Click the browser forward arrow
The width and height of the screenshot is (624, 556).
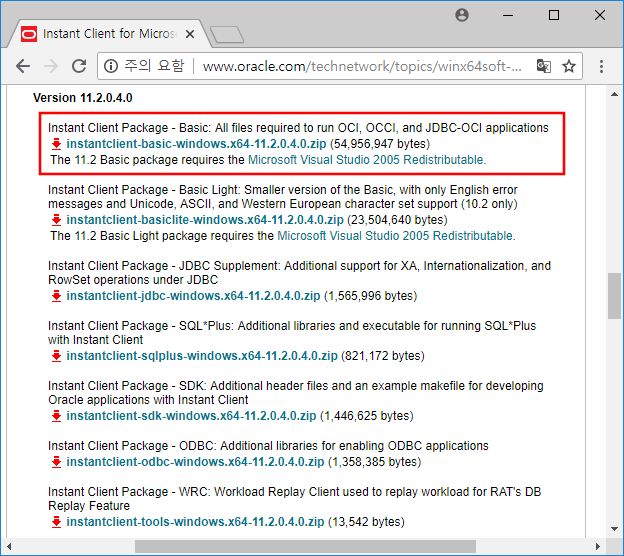[x=51, y=66]
